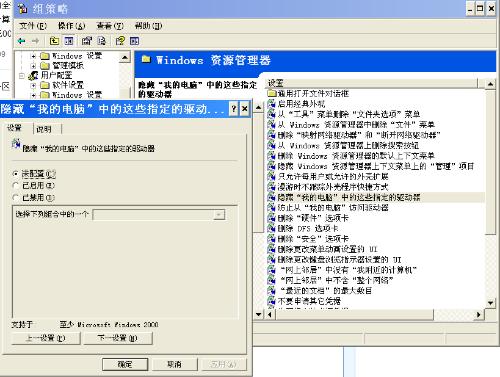Viewport: 500px width, 377px height.
Task: Select 隐藏"我的电脑"中的这些指定的驱动器 in list
Action: point(375,197)
